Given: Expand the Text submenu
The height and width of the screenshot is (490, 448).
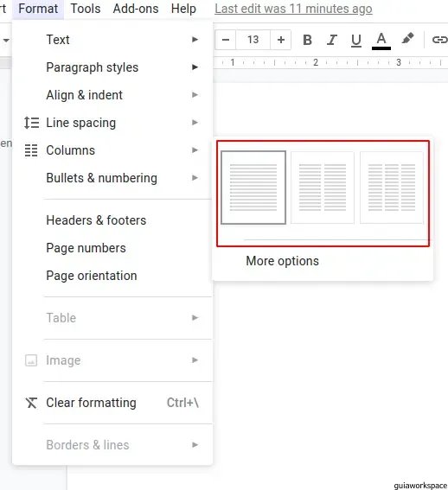Looking at the screenshot, I should [x=112, y=40].
